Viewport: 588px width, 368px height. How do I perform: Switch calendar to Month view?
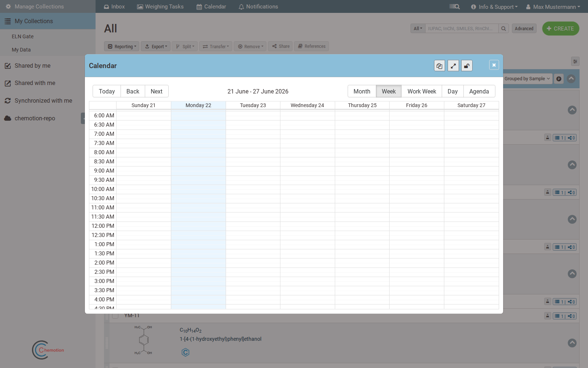point(362,91)
